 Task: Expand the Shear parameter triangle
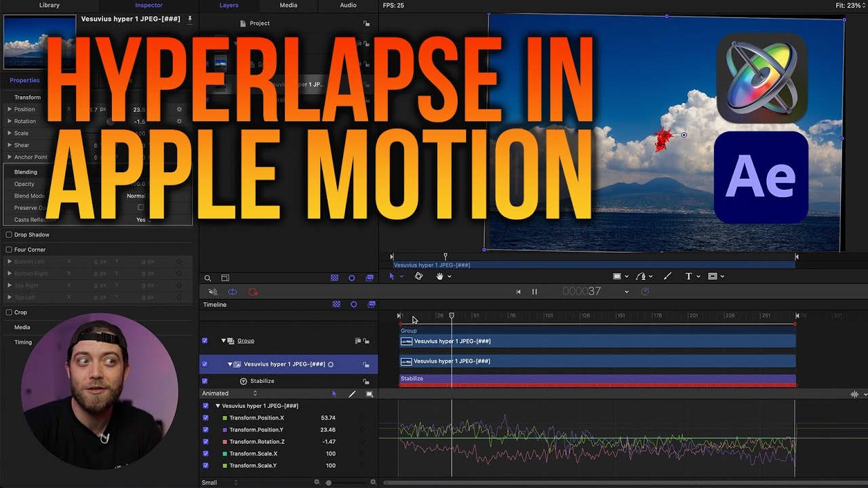click(x=9, y=145)
